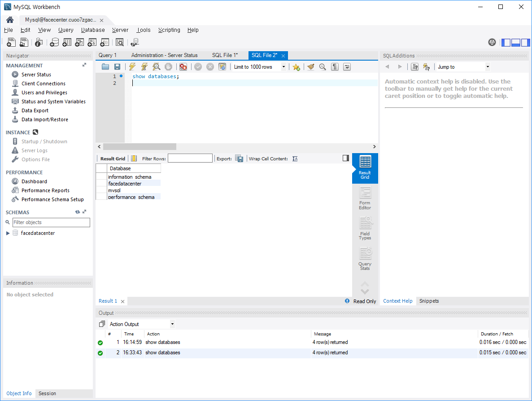Execute statement under cursor icon

(x=144, y=67)
